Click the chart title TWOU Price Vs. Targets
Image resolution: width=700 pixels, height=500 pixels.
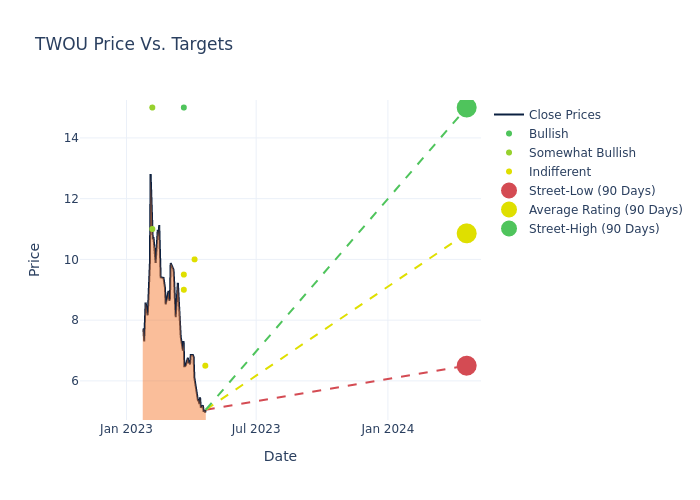[134, 44]
